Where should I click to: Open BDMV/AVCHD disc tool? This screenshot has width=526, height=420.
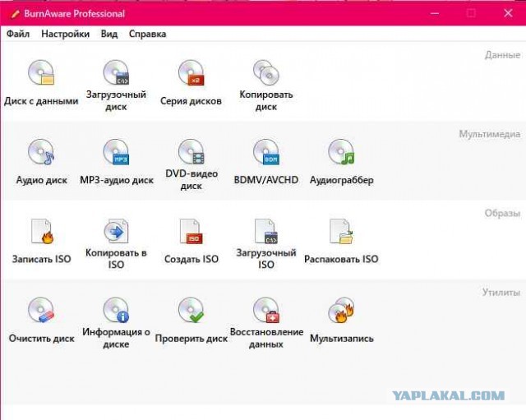coord(266,162)
